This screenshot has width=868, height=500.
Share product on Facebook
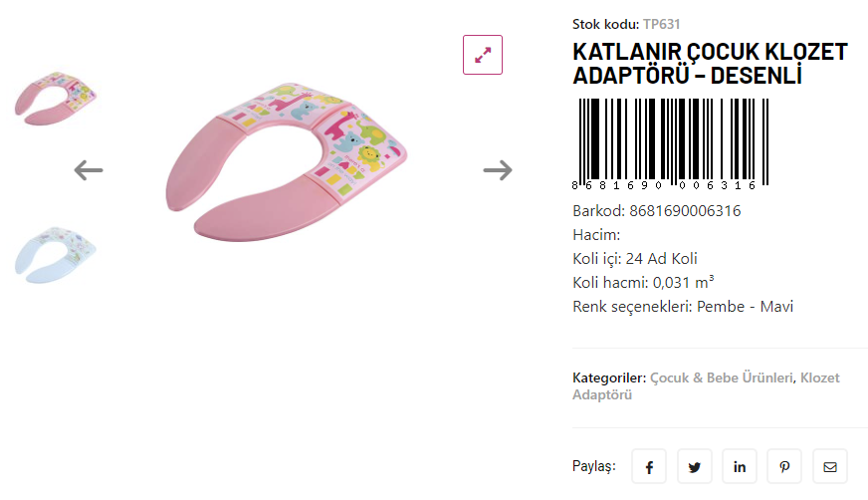point(649,466)
